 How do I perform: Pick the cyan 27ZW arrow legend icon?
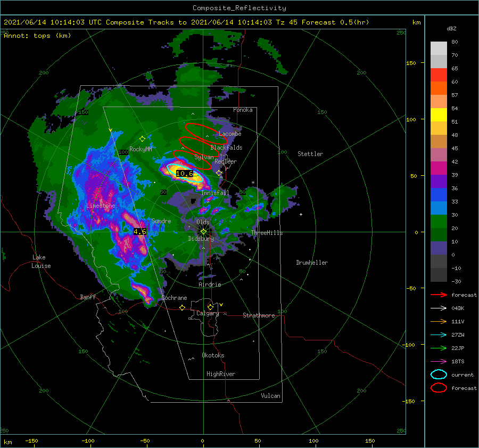[439, 335]
